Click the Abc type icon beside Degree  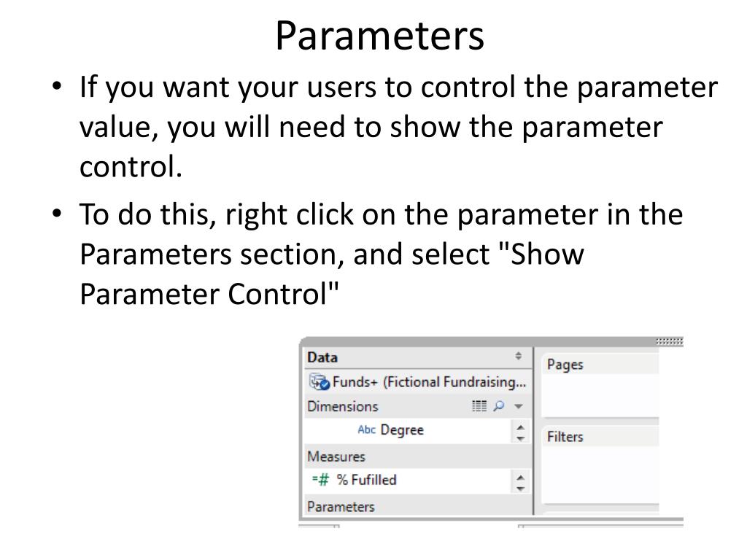point(366,429)
